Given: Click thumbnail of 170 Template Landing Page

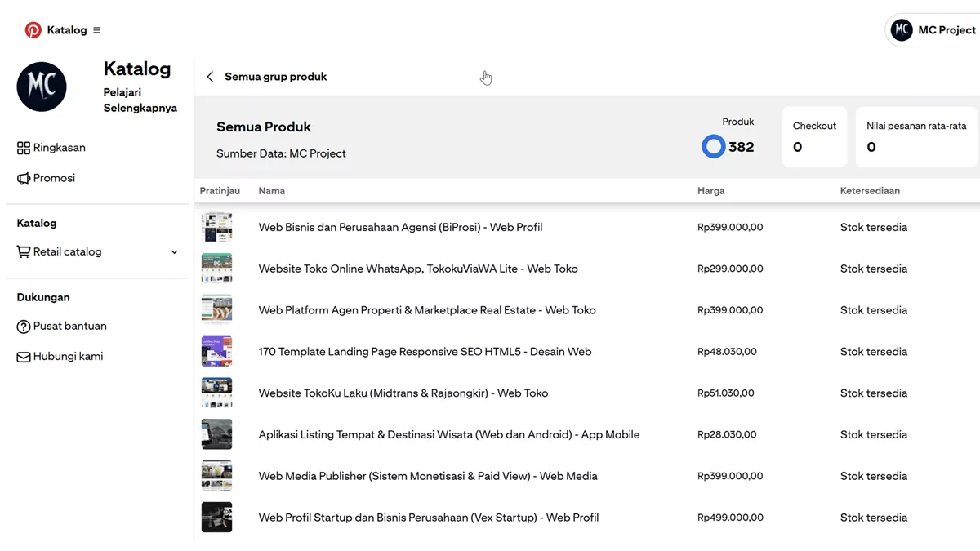Looking at the screenshot, I should click(x=216, y=351).
